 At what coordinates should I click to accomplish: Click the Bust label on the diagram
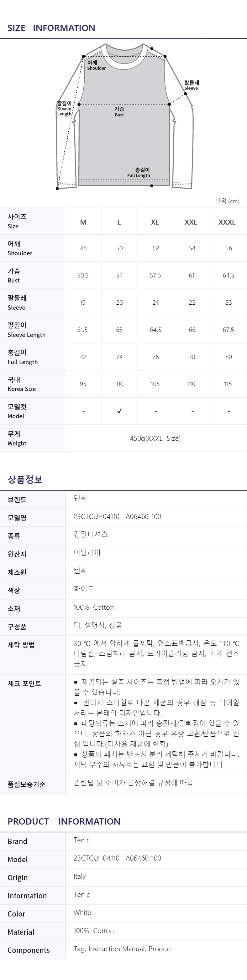pyautogui.click(x=119, y=111)
